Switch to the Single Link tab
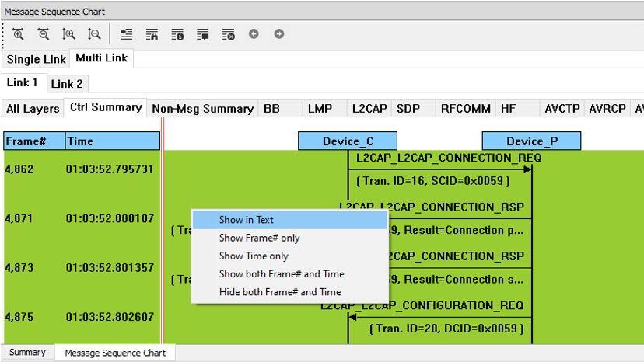 point(36,59)
